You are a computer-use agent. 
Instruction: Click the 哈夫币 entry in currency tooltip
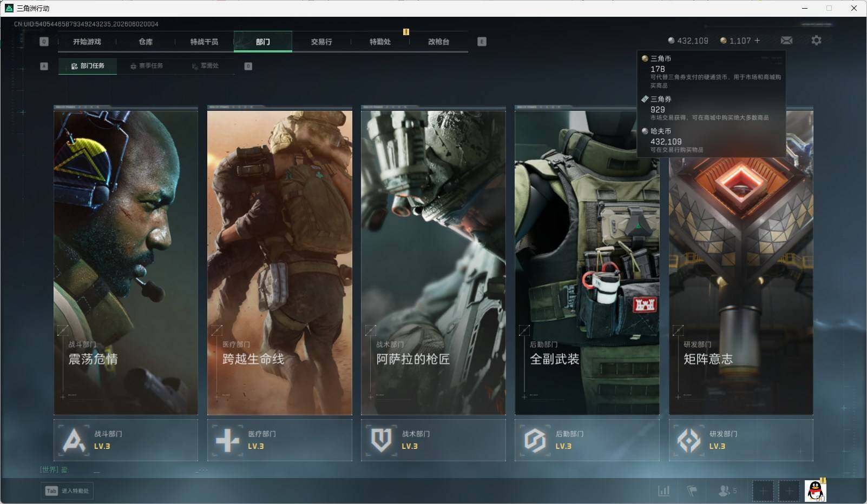point(711,140)
